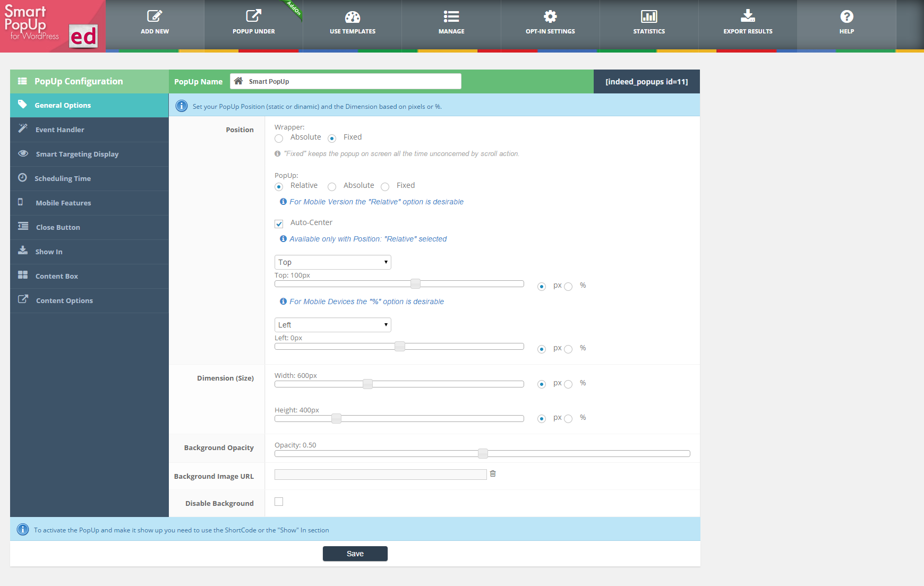Screen dimensions: 924x586
Task: Focus the Background Image URL field
Action: (x=381, y=475)
